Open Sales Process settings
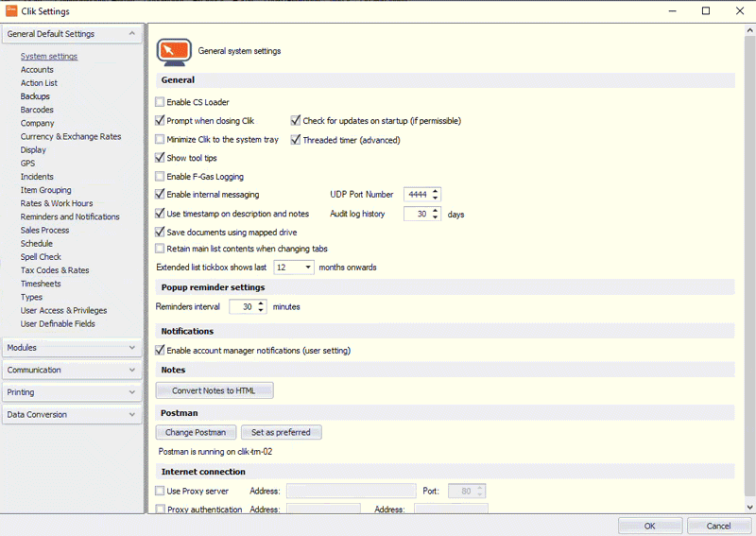Viewport: 756px width, 536px height. pos(44,230)
